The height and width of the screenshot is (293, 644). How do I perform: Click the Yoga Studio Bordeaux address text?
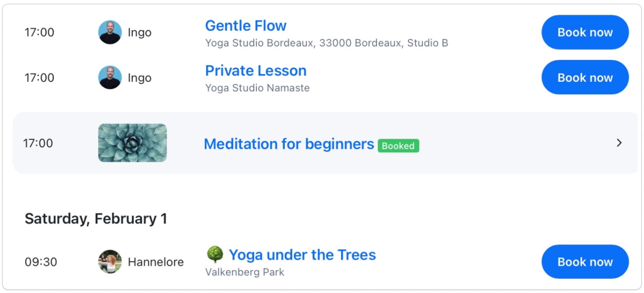326,43
